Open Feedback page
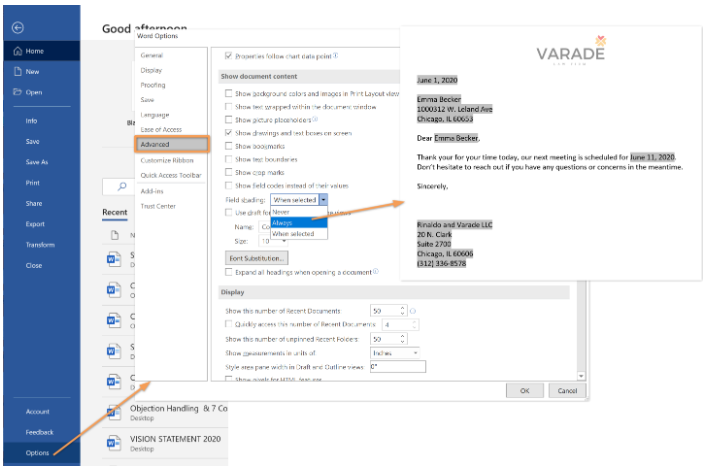726x472 pixels. point(39,432)
